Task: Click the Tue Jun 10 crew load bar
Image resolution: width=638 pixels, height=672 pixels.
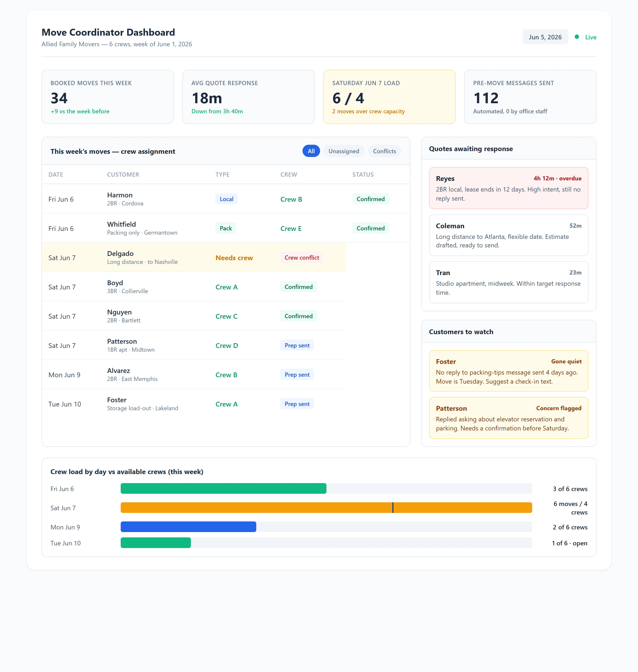Action: (x=156, y=543)
